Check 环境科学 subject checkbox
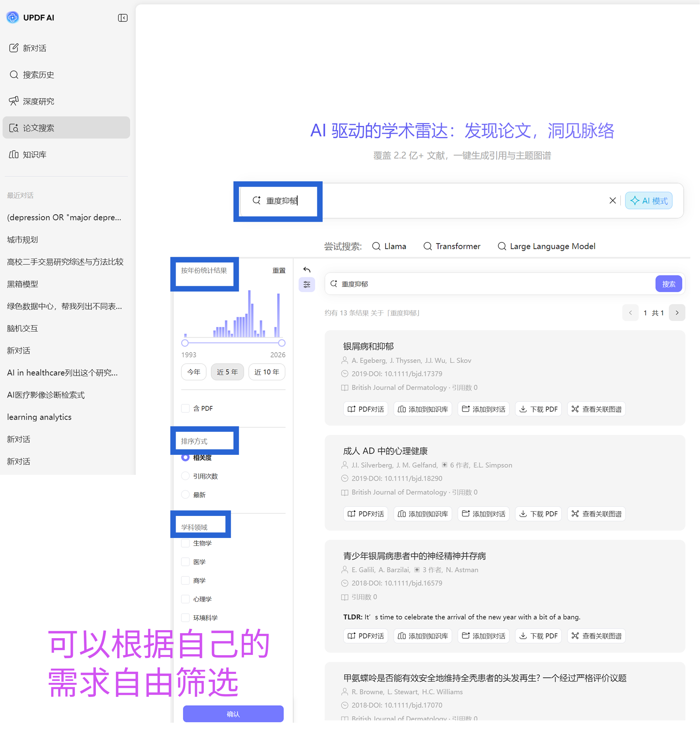The height and width of the screenshot is (738, 700). click(185, 618)
